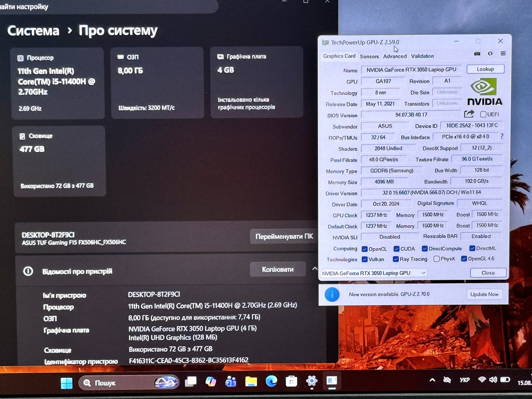Screen dimensions: 532x399
Task: Click the battery tray icon
Action: coord(505,379)
